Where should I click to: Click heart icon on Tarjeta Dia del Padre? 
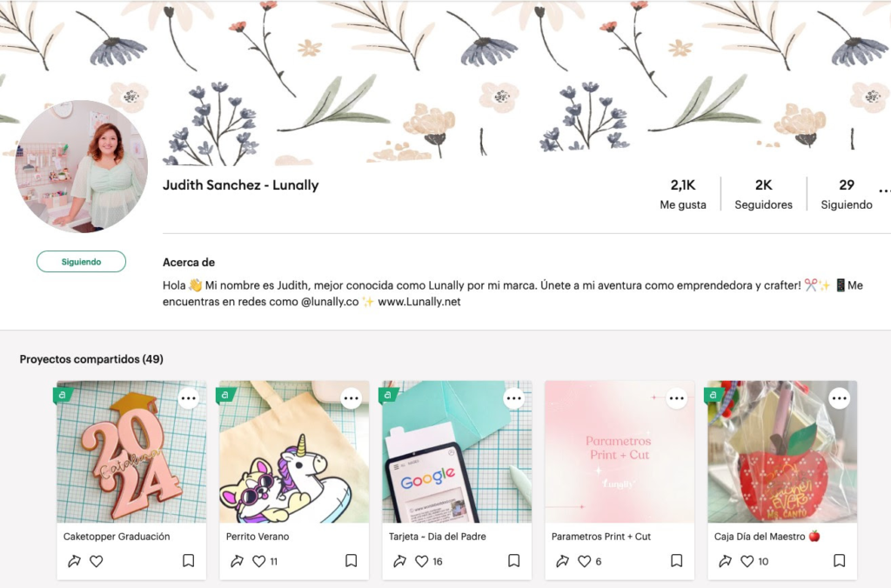click(422, 561)
